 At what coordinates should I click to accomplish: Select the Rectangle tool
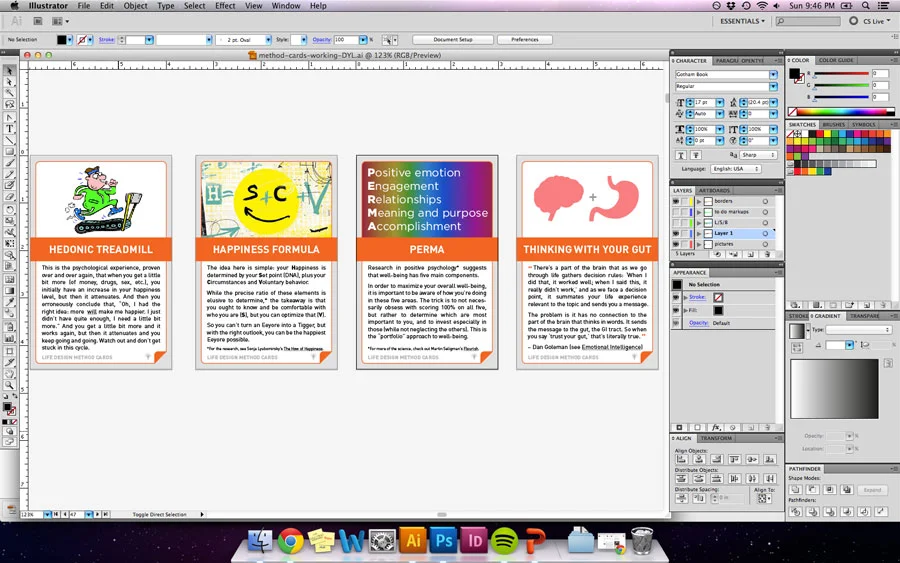tap(9, 152)
